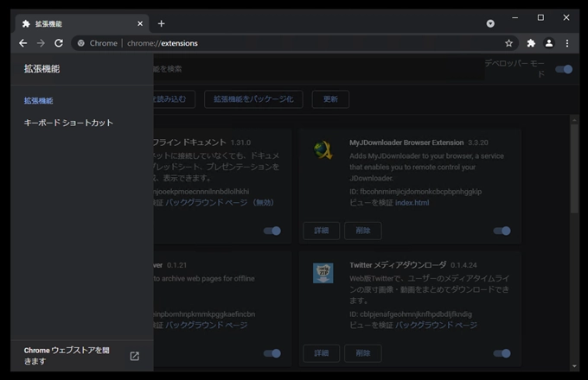This screenshot has height=380, width=588.
Task: Open the Chrome profile avatar
Action: click(549, 42)
